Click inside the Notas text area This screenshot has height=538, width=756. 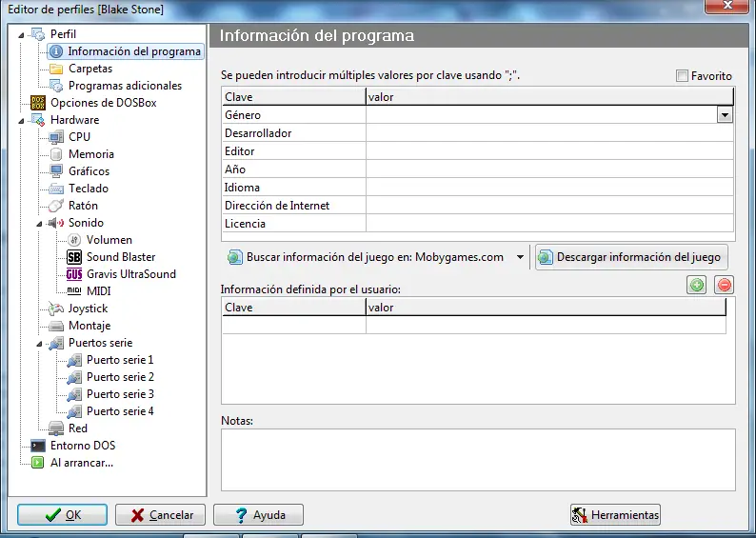point(478,460)
